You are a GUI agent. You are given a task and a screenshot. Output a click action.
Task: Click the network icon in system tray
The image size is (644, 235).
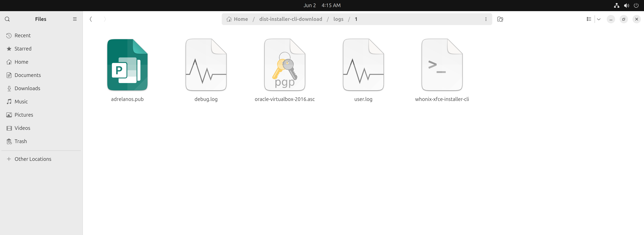point(616,5)
